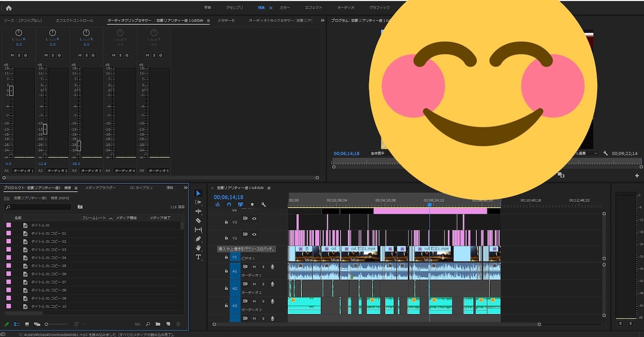644x337 pixels.
Task: Open timeline sequence panel menu
Action: [x=268, y=188]
